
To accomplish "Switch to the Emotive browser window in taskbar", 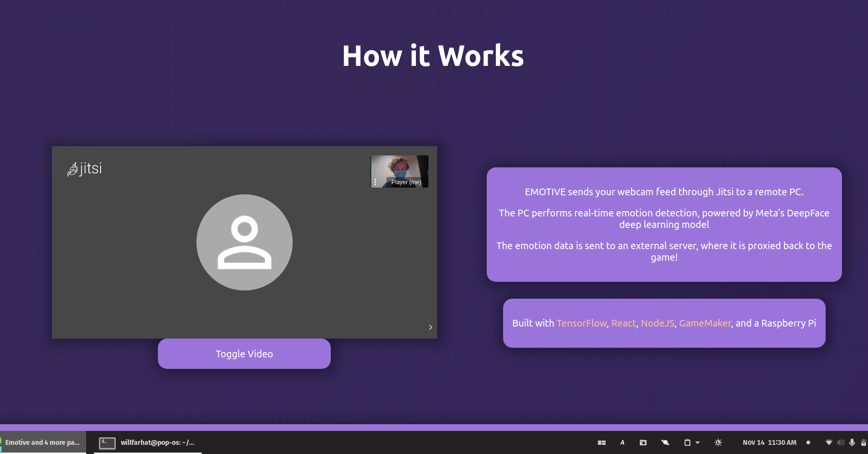I will 42,442.
